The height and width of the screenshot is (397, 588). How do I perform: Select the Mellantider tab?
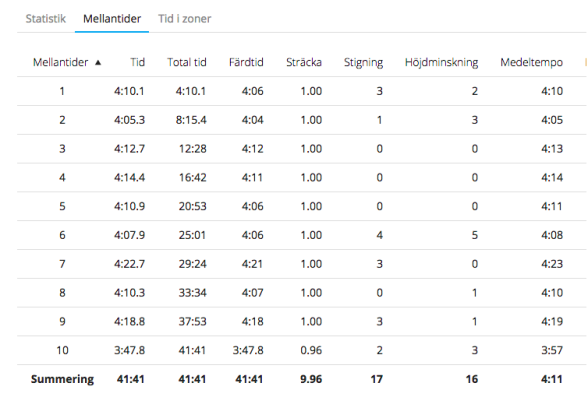point(112,19)
